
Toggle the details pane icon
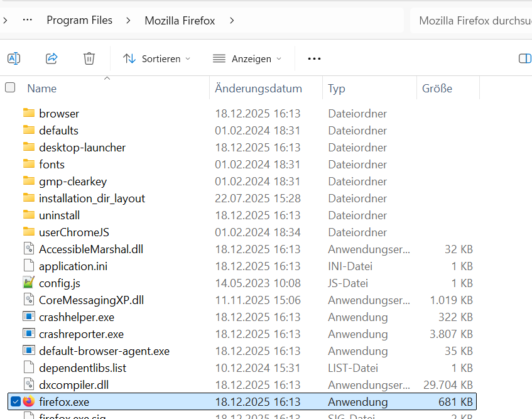pyautogui.click(x=524, y=58)
